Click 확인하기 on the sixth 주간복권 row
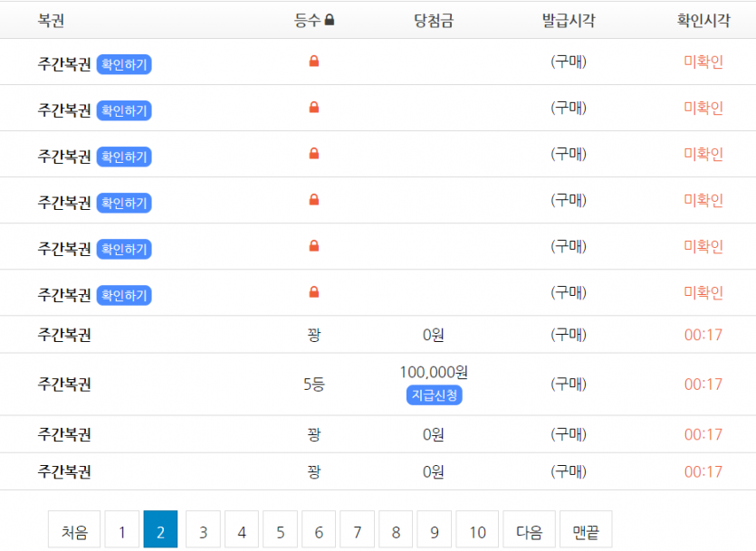The height and width of the screenshot is (551, 756). 124,296
